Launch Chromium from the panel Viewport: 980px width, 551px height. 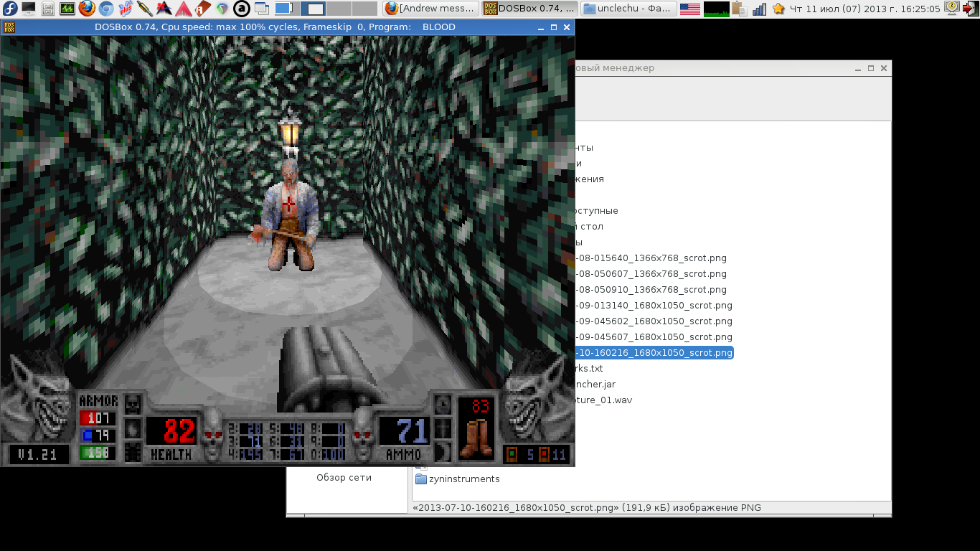[x=106, y=9]
